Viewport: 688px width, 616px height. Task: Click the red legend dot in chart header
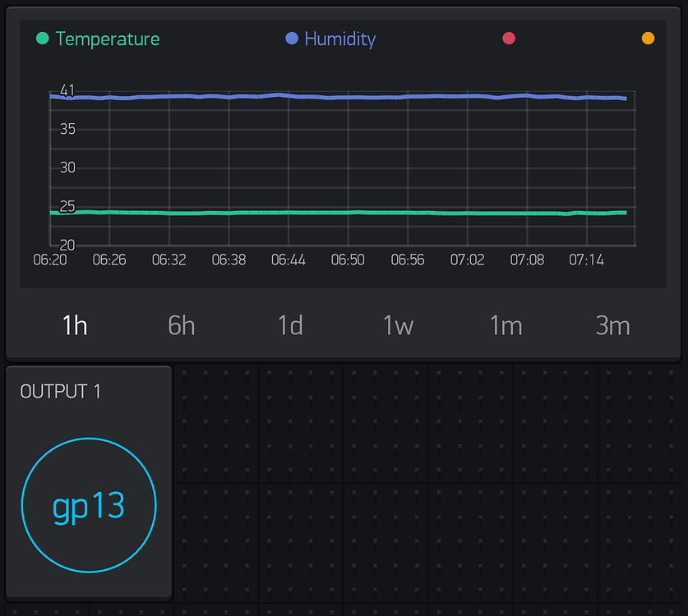509,38
